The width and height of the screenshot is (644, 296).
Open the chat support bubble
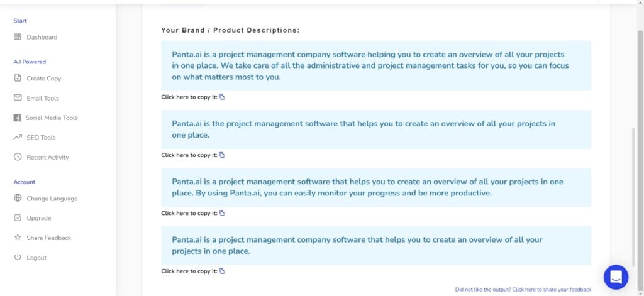616,277
